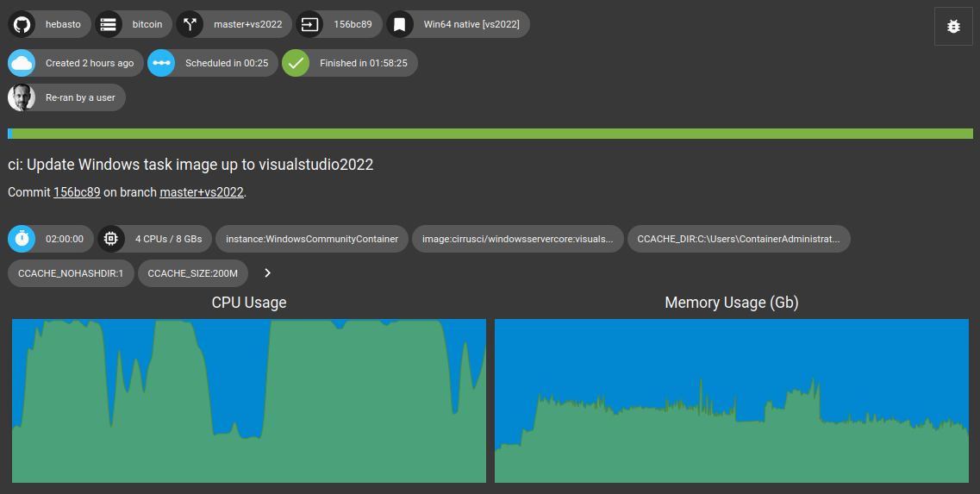Viewport: 980px width, 494px height.
Task: Click the instance:WindowsCommunityContainer chip
Action: coord(312,239)
